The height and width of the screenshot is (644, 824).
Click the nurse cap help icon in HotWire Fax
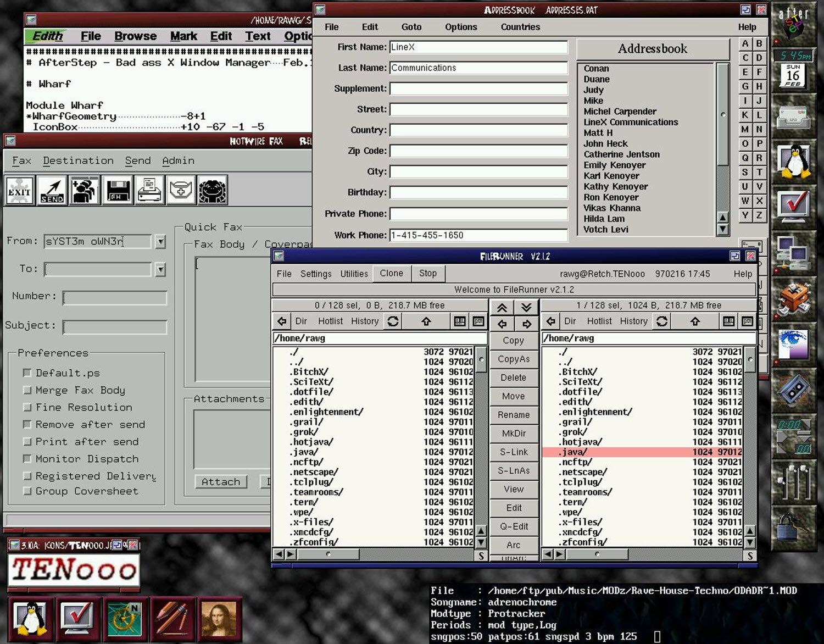pos(181,190)
